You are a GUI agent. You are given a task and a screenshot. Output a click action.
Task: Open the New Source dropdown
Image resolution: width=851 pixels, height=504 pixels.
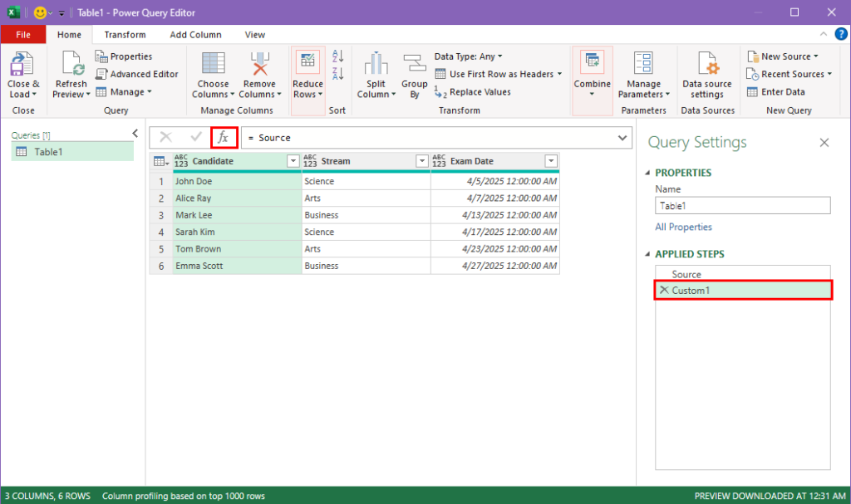click(x=783, y=56)
